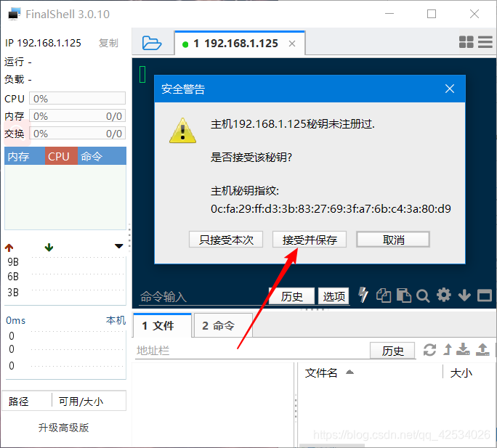Screen dimensions: 497x448
Task: Click the scroll-down arrow icon
Action: tap(464, 296)
